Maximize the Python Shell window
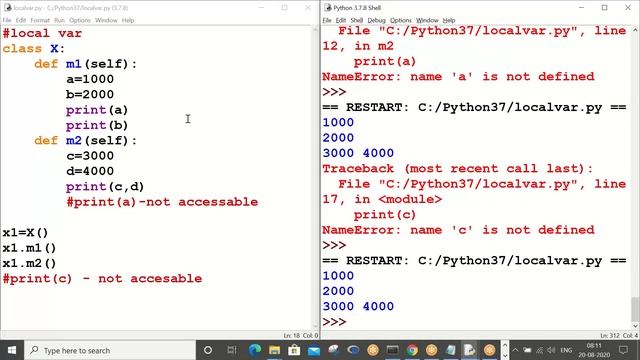Viewport: 640px width, 360px height. tap(604, 8)
